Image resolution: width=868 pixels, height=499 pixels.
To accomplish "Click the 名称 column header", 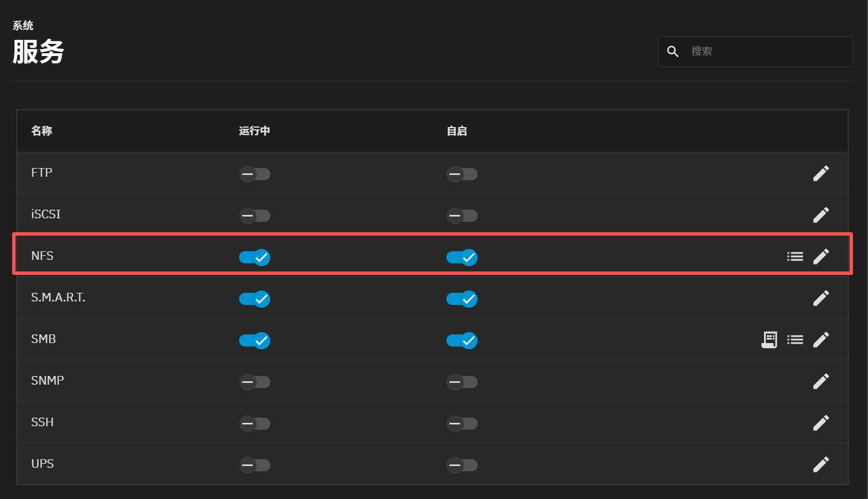I will (42, 131).
